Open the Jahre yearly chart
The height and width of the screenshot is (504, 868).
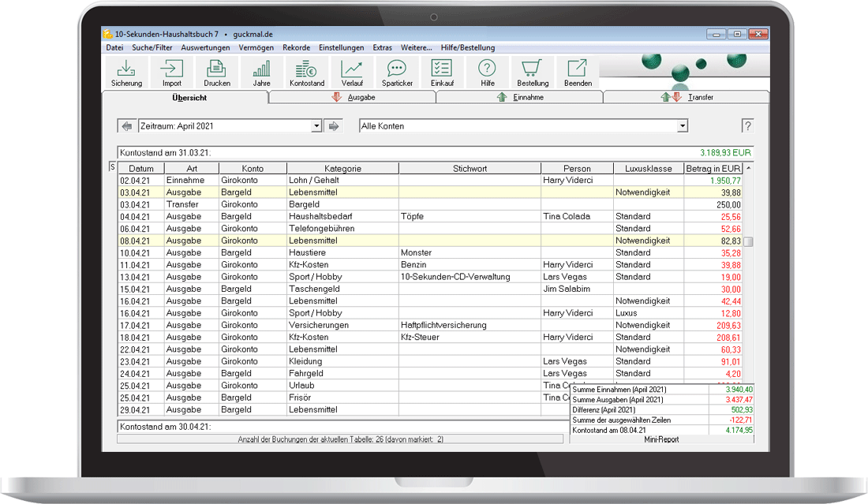[261, 73]
